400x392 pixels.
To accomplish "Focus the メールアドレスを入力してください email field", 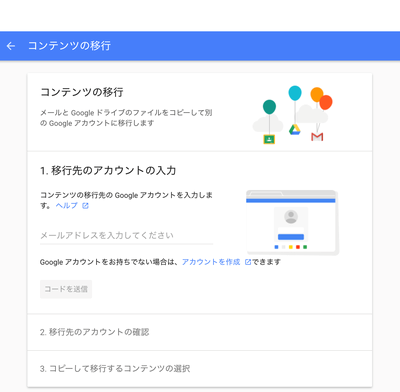I will [126, 236].
